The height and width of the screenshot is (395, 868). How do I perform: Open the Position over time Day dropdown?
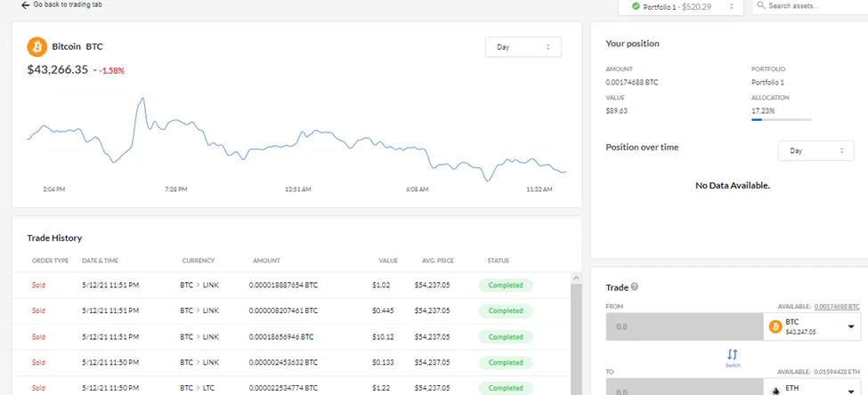[x=816, y=150]
